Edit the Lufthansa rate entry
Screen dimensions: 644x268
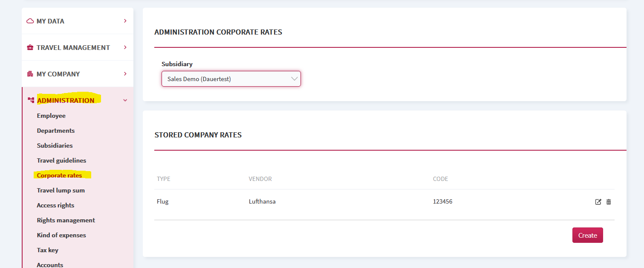(x=598, y=202)
